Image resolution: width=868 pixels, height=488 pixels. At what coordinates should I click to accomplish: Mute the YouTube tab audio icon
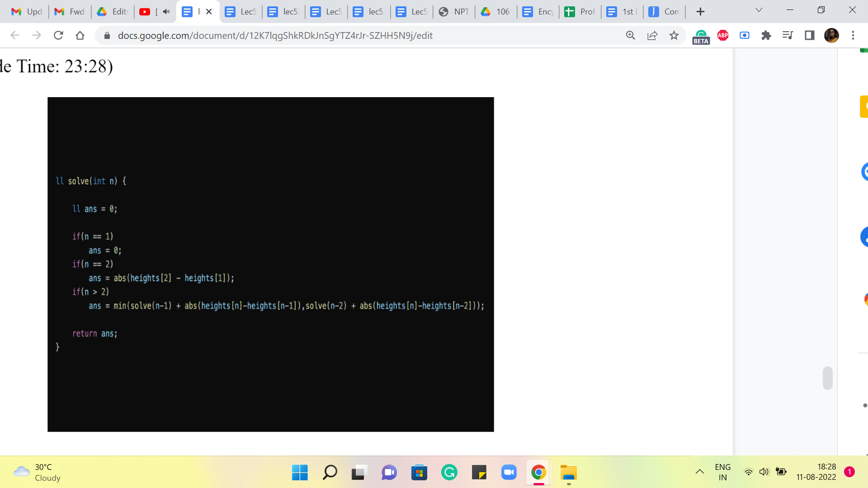pos(166,12)
